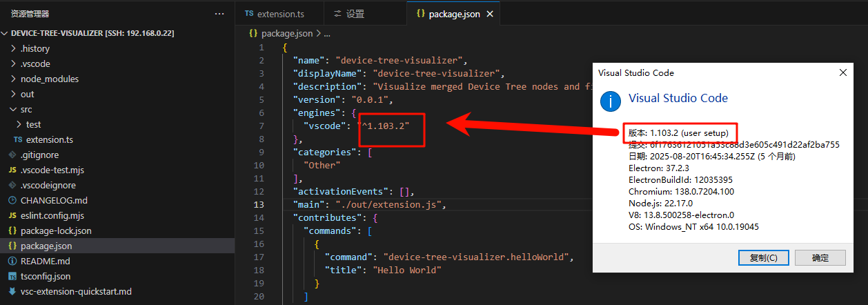868x305 pixels.
Task: Expand the .vscode folder
Action: coord(14,63)
